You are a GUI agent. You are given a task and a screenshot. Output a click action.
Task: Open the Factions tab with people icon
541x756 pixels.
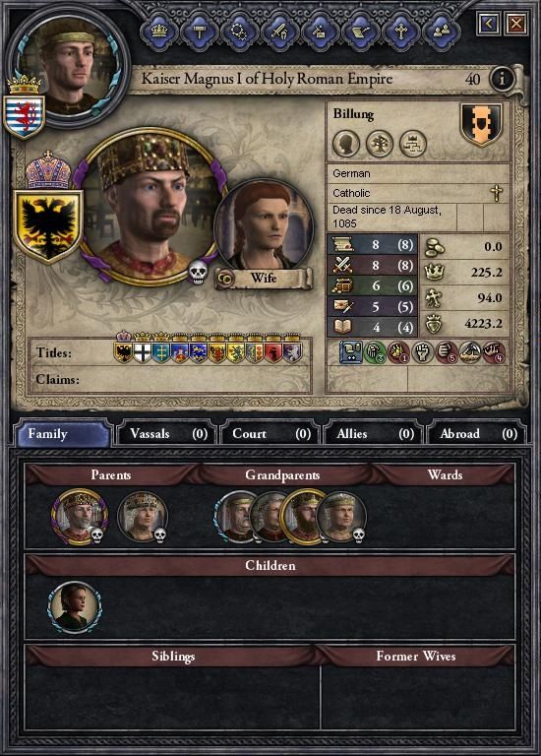pos(442,31)
